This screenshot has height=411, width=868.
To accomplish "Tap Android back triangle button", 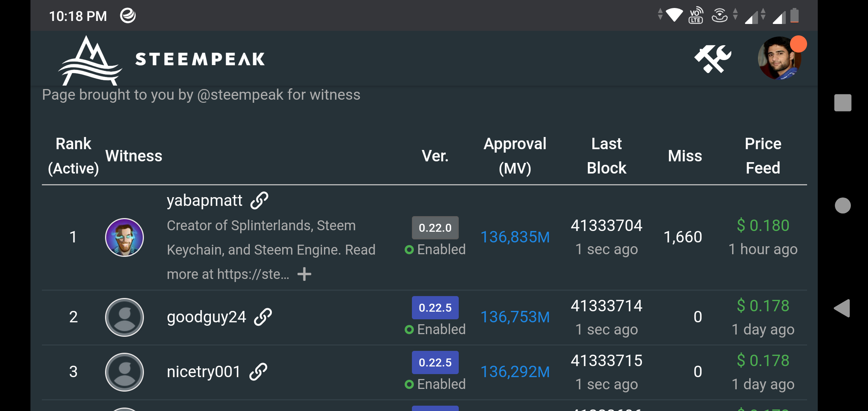I will pos(842,308).
